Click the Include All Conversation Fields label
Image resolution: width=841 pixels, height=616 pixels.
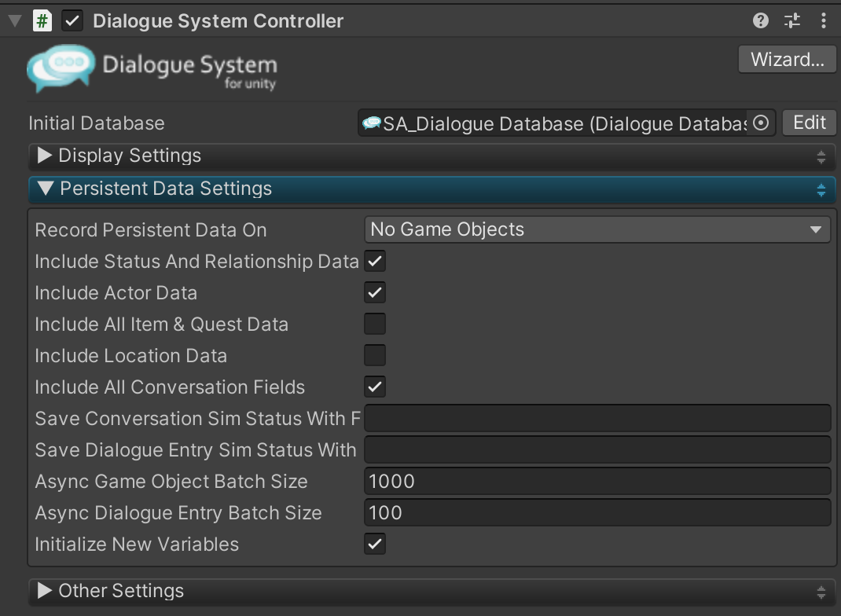[170, 387]
